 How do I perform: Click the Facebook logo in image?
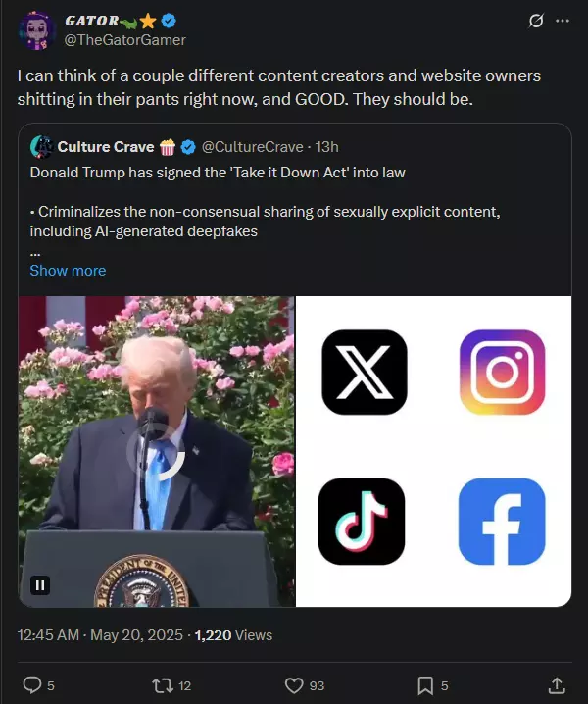[502, 522]
